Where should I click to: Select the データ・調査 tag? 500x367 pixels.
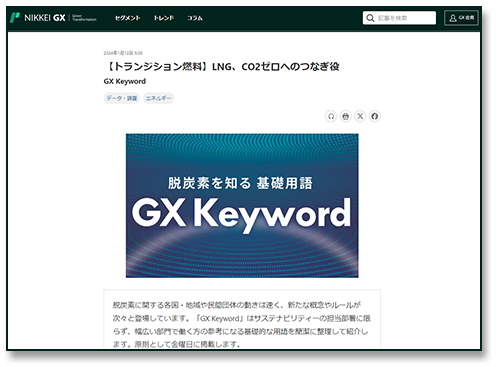tap(122, 98)
